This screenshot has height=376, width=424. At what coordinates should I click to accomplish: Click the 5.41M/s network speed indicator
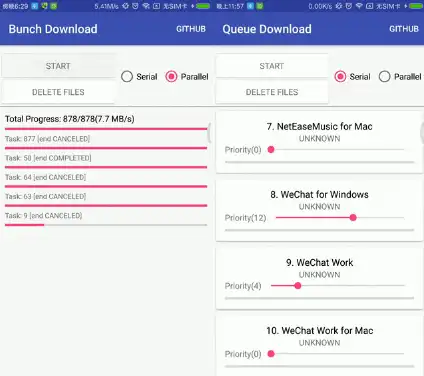[106, 6]
